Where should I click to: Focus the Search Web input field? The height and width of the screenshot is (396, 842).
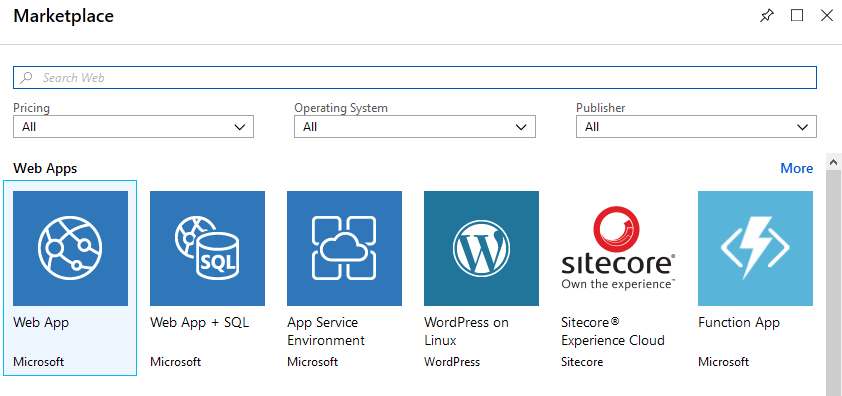pyautogui.click(x=415, y=77)
